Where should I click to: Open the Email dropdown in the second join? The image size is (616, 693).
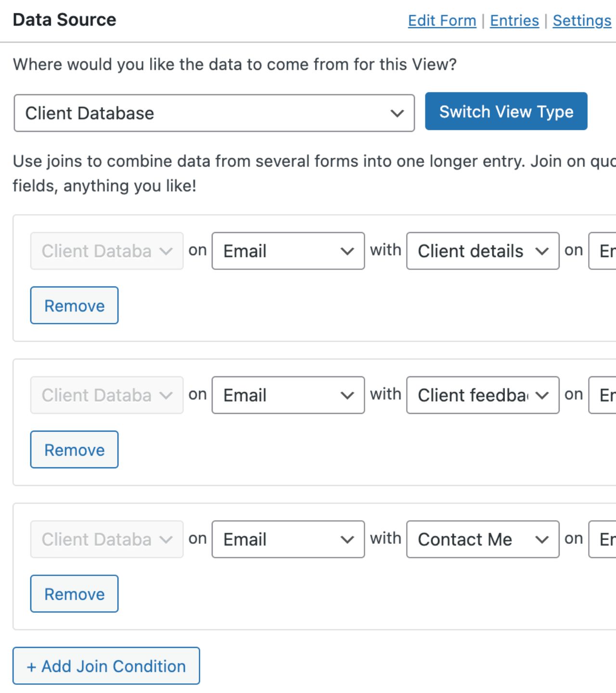(x=287, y=395)
